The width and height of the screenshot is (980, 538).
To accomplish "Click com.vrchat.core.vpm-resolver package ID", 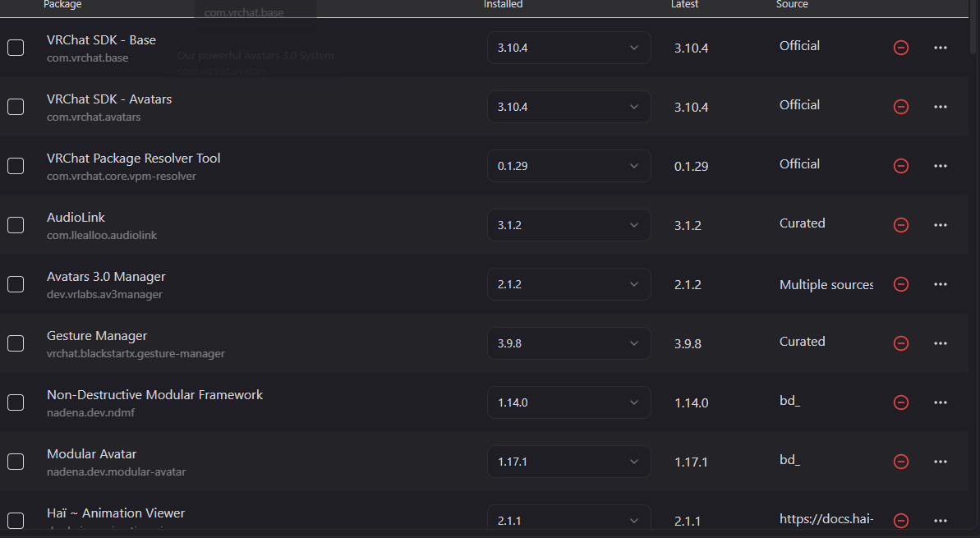I will [x=122, y=177].
